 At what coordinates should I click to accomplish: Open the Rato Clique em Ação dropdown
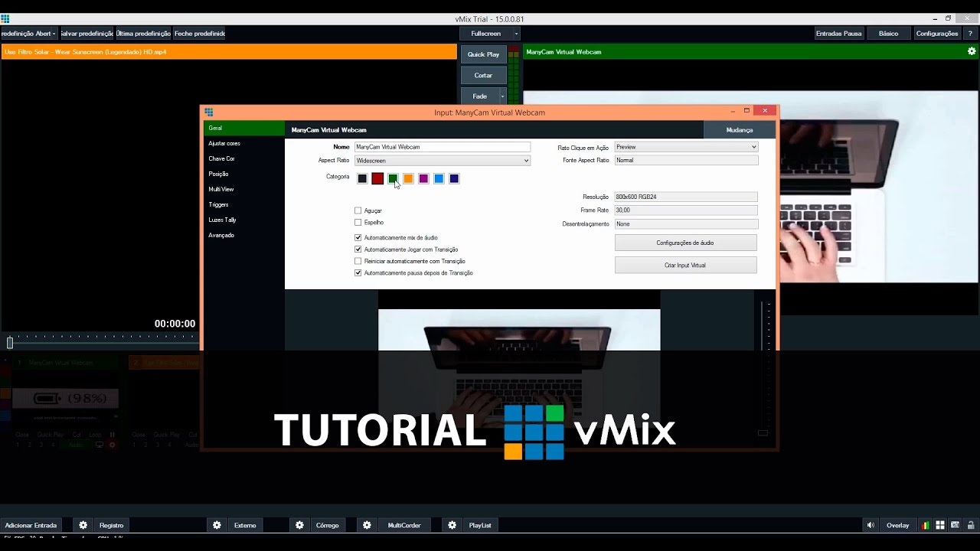point(686,147)
